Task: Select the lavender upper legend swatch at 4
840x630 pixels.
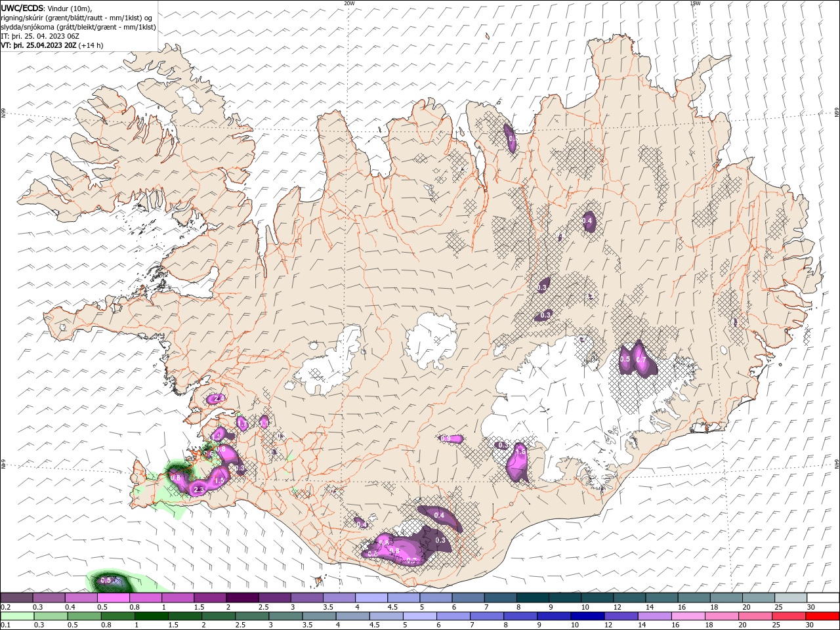Action: [371, 598]
